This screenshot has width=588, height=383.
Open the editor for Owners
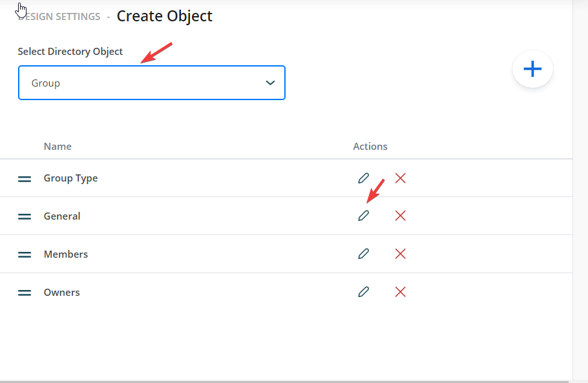point(364,292)
